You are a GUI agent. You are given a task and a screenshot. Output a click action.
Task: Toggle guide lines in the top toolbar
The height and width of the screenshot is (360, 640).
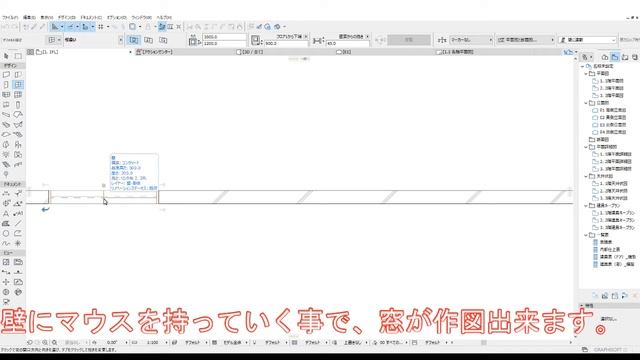[55, 27]
